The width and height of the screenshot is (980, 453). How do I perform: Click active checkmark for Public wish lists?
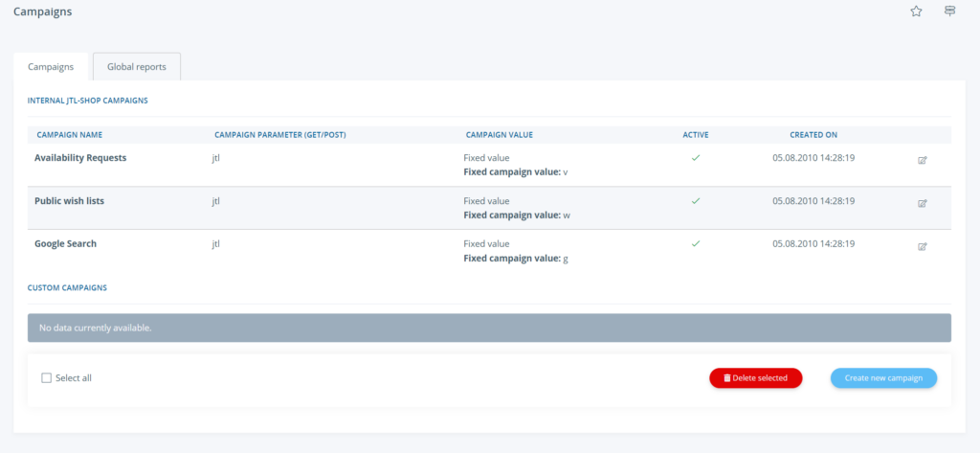click(x=696, y=201)
